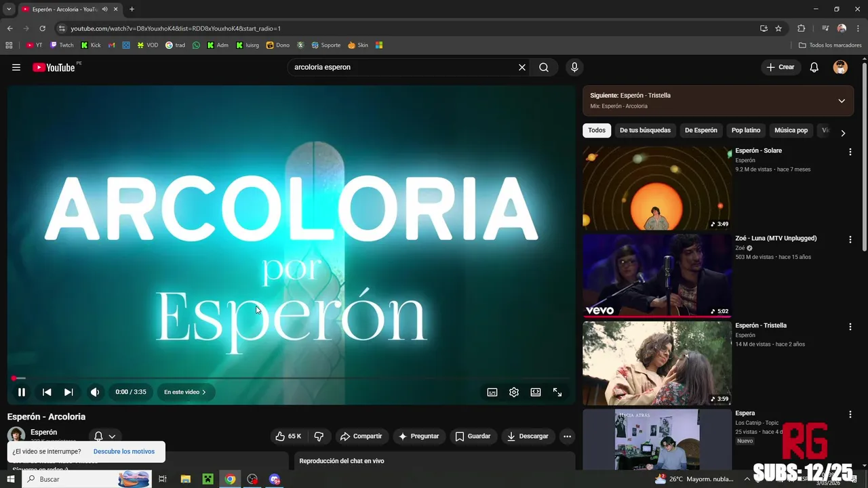The image size is (868, 488).
Task: Open the Kick bookmark
Action: coord(91,45)
